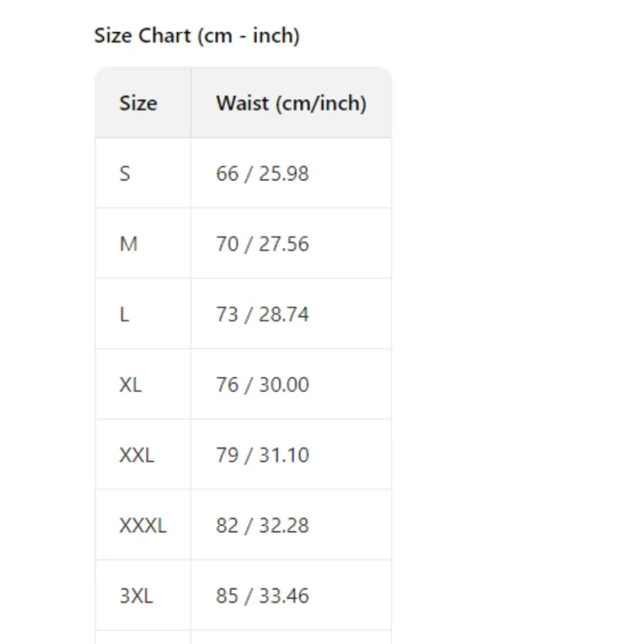Viewport: 644px width, 644px height.
Task: Click the XXL size cell
Action: click(136, 455)
